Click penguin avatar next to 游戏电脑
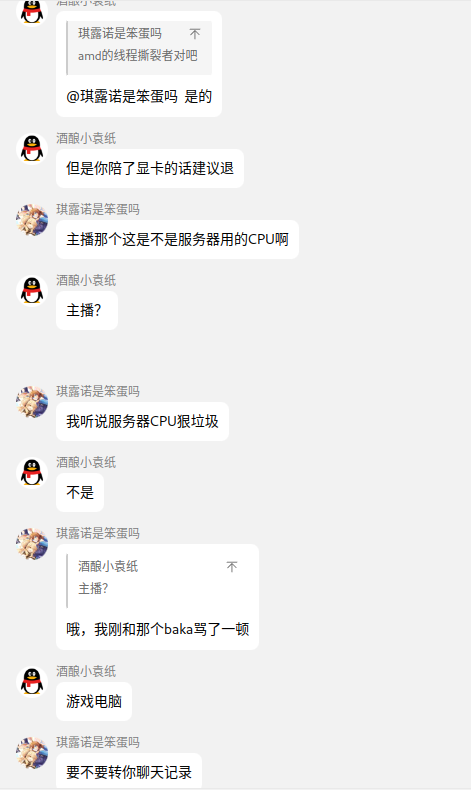 pyautogui.click(x=32, y=682)
